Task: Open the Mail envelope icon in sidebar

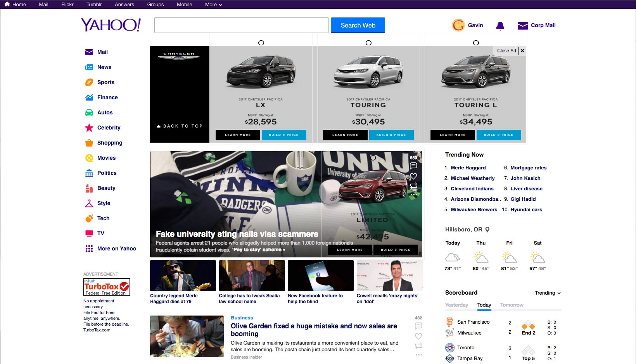Action: [89, 52]
